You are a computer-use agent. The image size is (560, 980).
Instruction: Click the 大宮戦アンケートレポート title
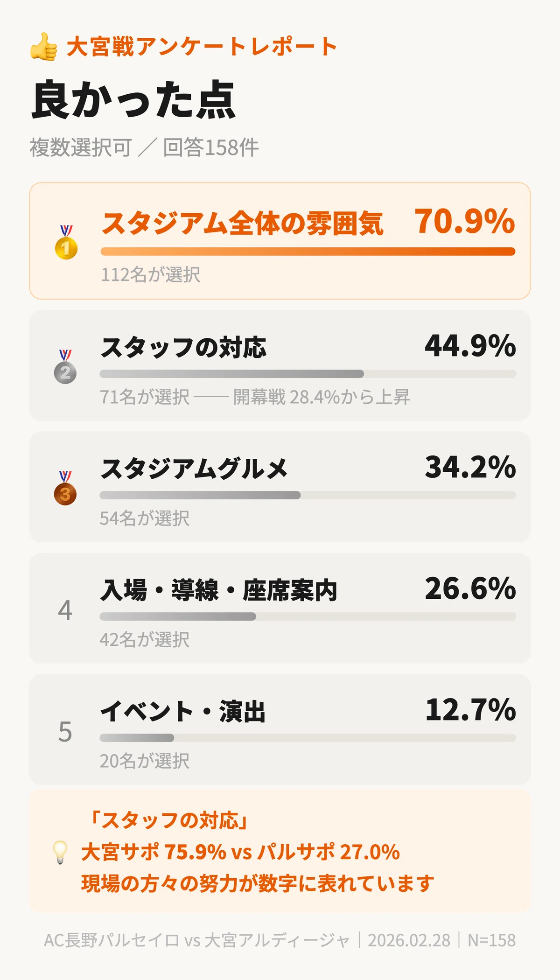[x=202, y=47]
